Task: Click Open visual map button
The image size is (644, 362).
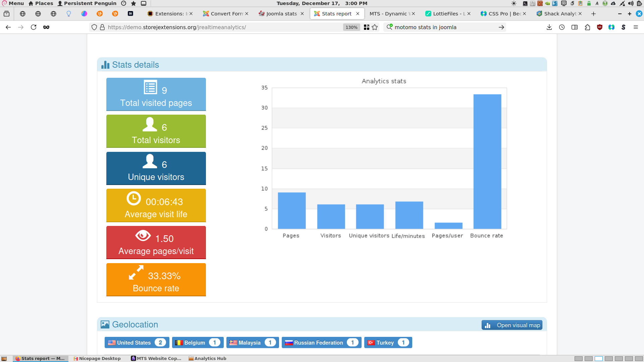Action: pos(512,325)
